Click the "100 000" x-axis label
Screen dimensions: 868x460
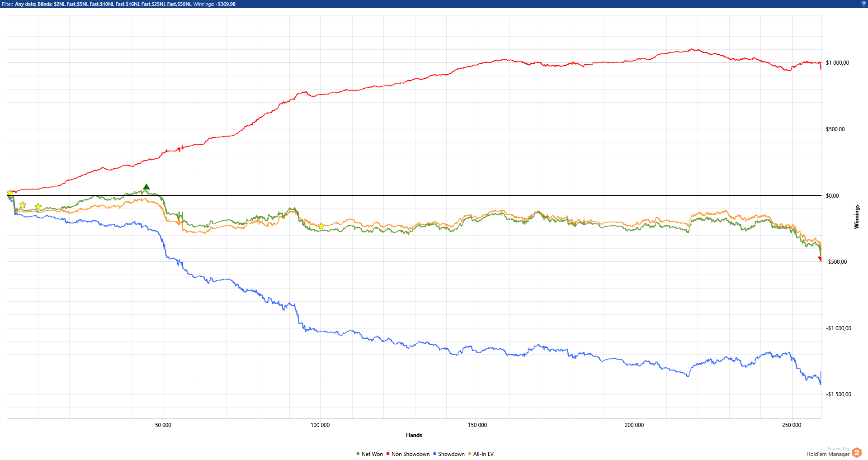[x=320, y=425]
